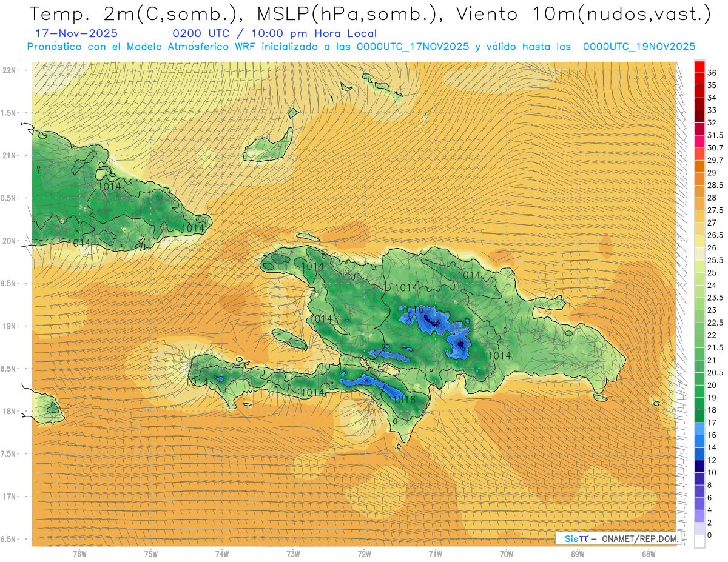The image size is (728, 562).
Task: Click the legend value '12'
Action: click(712, 460)
